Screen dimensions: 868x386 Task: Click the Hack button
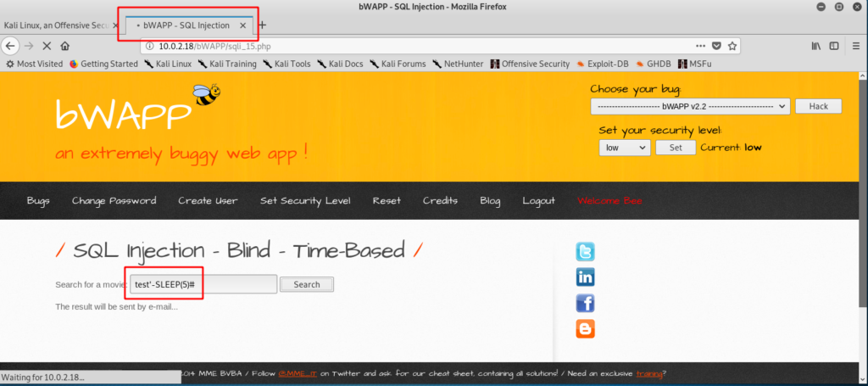click(818, 106)
